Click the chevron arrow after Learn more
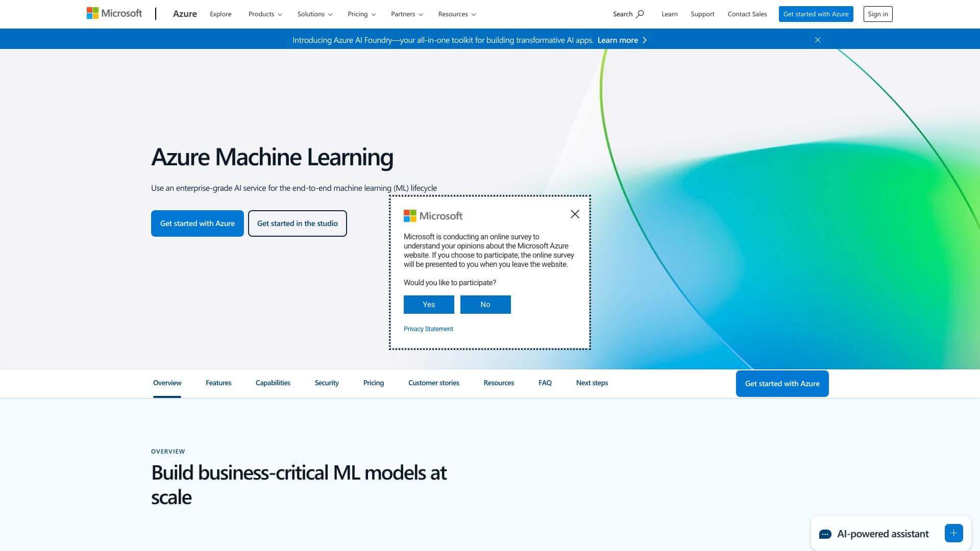 pyautogui.click(x=644, y=40)
